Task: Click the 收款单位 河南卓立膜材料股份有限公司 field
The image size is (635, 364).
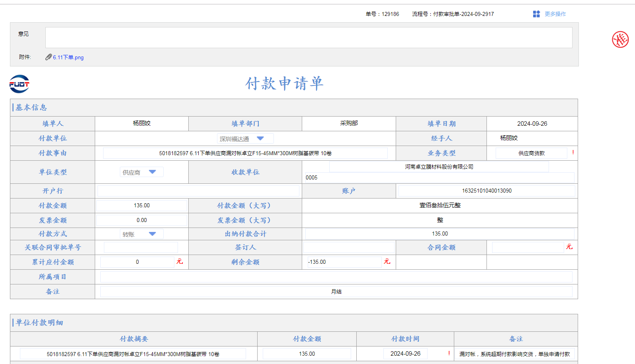Action: click(x=439, y=167)
